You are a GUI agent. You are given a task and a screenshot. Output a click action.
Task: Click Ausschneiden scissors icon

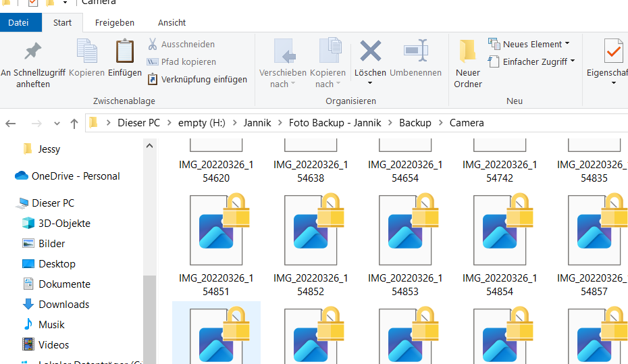[x=152, y=44]
